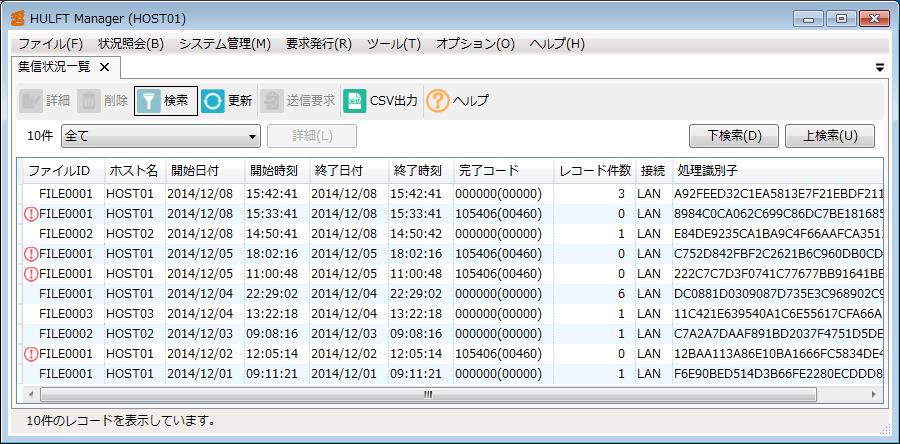Click the start time 09:11:21 cell
900x444 pixels.
pyautogui.click(x=272, y=374)
